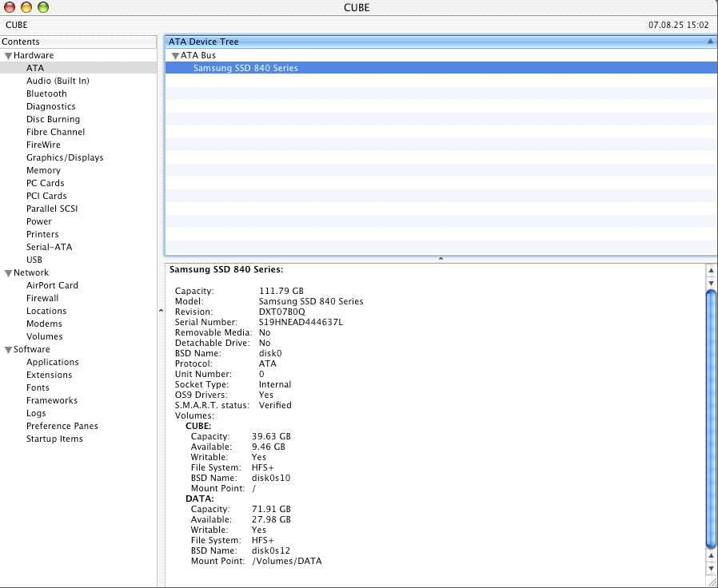Click the DATA volume heading

(200, 499)
